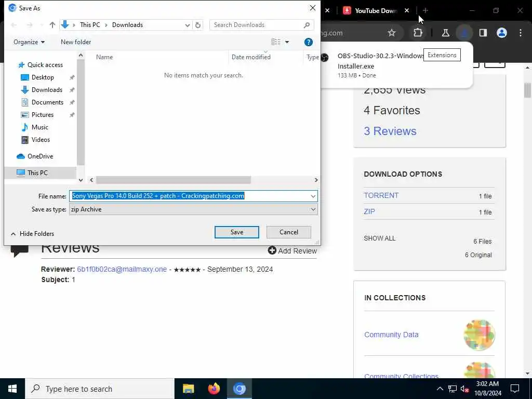Open the Chrome profile avatar

tap(502, 33)
